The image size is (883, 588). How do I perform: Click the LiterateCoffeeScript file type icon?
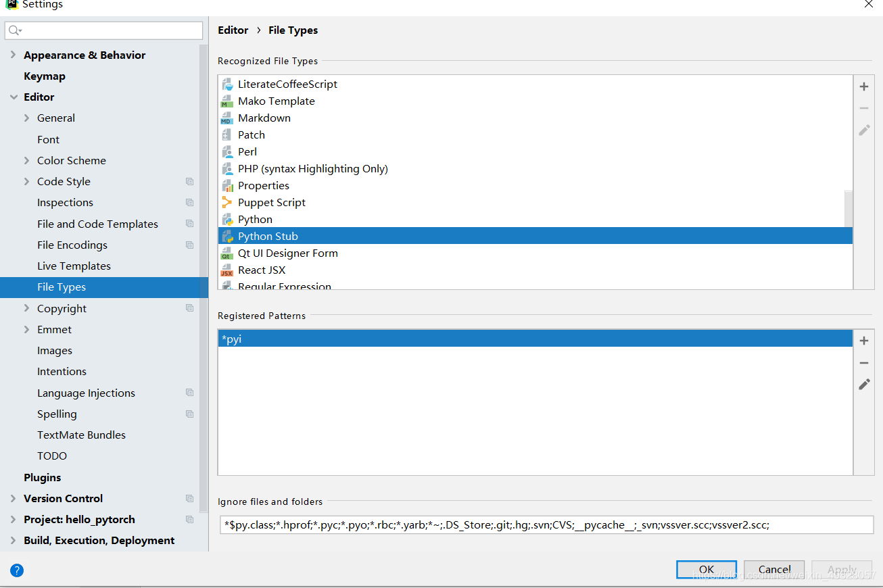(227, 84)
